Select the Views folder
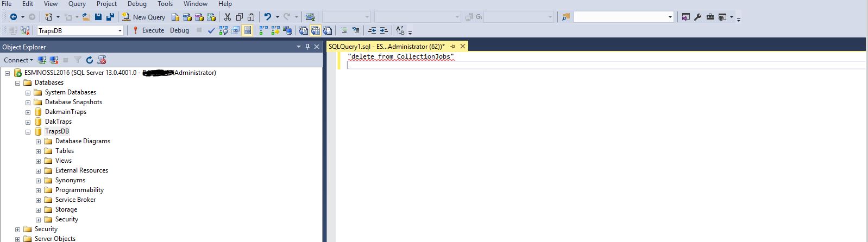 (x=64, y=161)
